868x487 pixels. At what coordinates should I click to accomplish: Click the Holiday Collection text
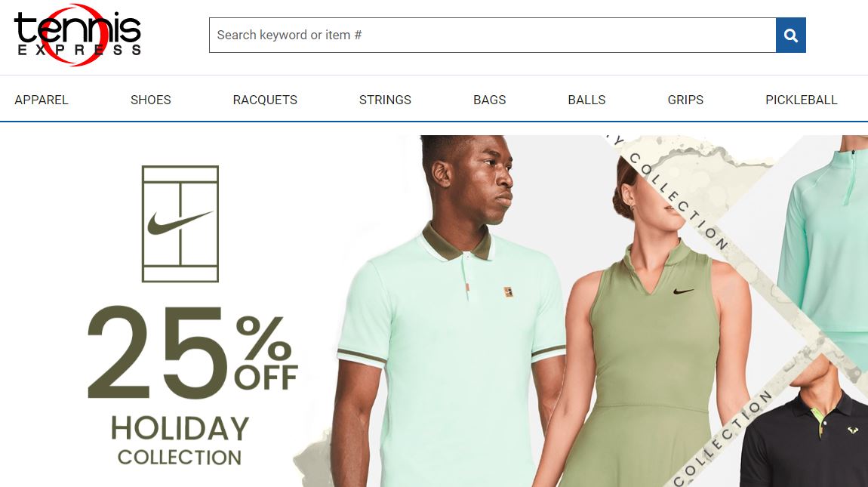[x=180, y=441]
